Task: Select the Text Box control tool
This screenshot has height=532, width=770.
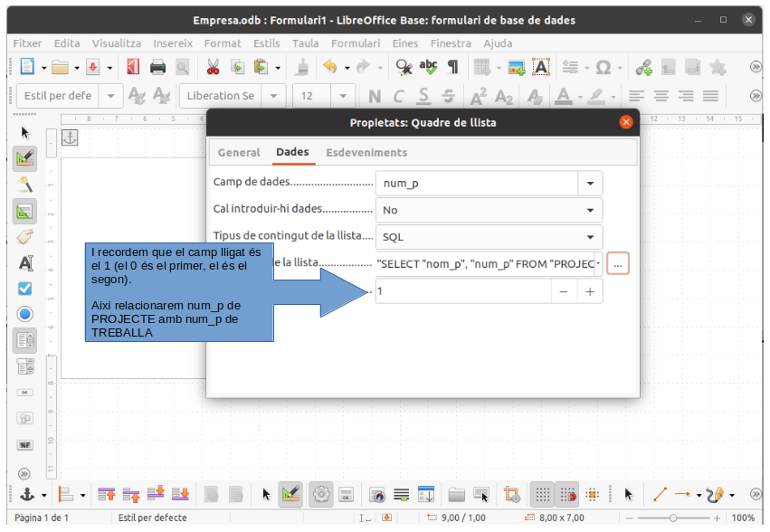Action: [25, 262]
